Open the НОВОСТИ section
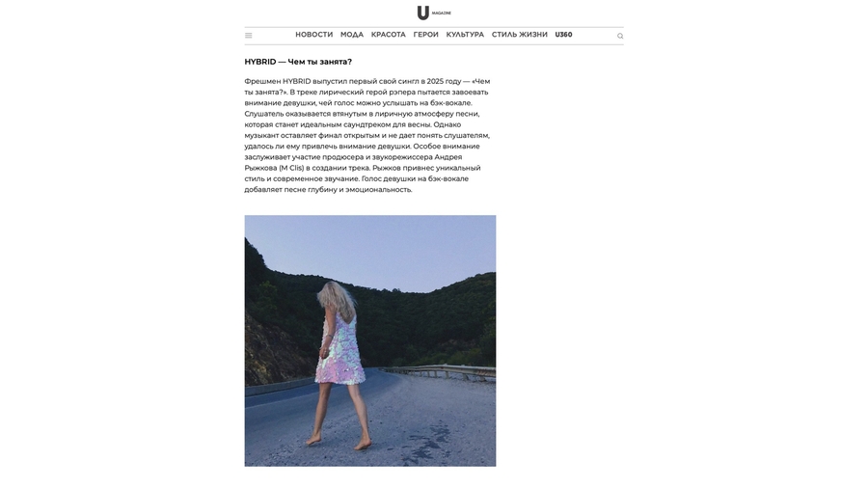Viewport: 868px width, 488px height. (x=313, y=35)
